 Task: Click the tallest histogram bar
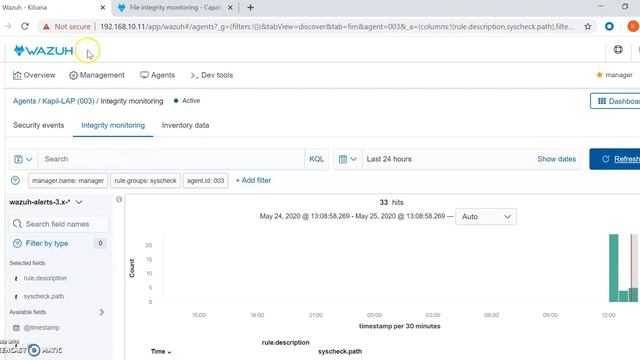pyautogui.click(x=613, y=268)
